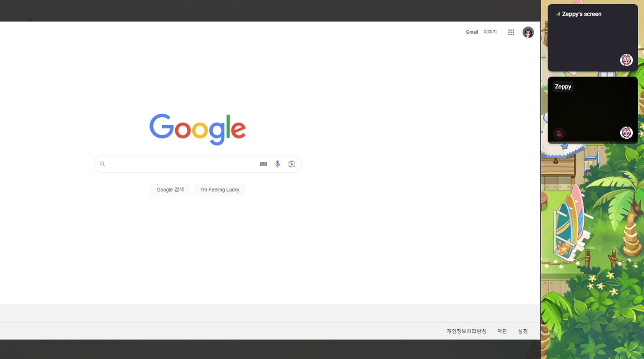
Task: Open the Google account profile avatar
Action: pyautogui.click(x=528, y=32)
